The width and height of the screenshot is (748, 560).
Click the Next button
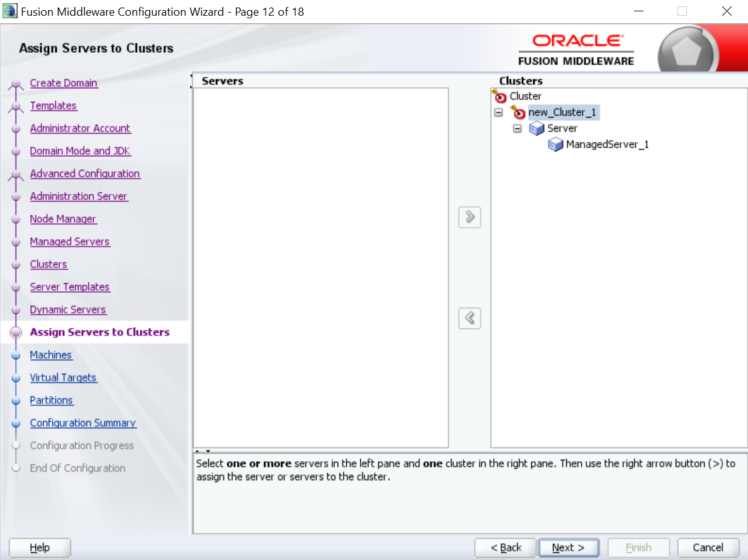tap(568, 547)
